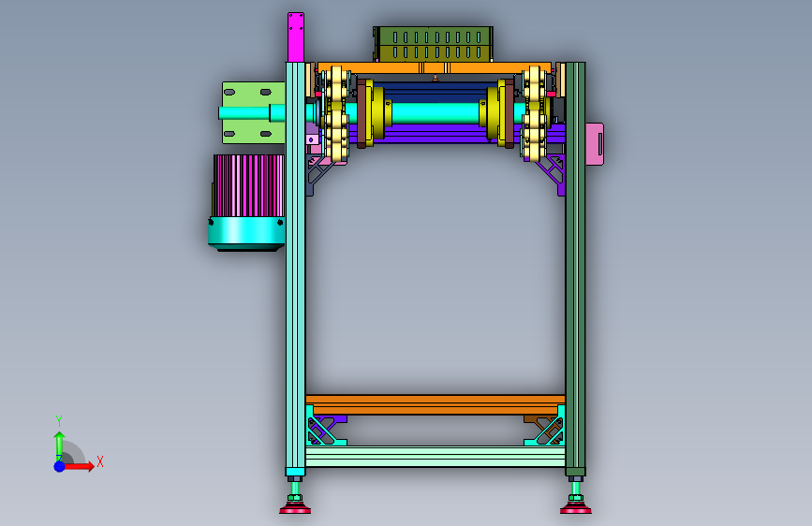Select the orange lower crossbar
The image size is (812, 526).
(x=435, y=404)
